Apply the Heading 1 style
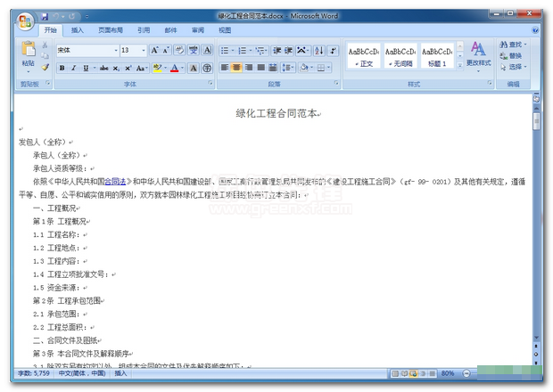 [x=437, y=56]
